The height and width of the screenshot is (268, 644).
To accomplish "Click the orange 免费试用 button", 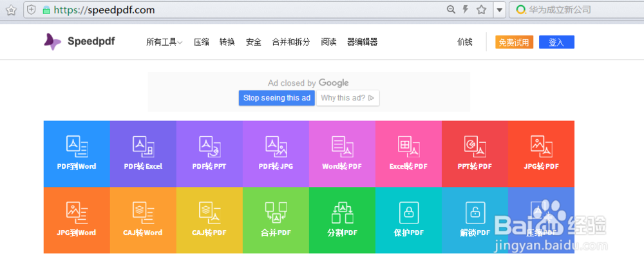I will 514,43.
